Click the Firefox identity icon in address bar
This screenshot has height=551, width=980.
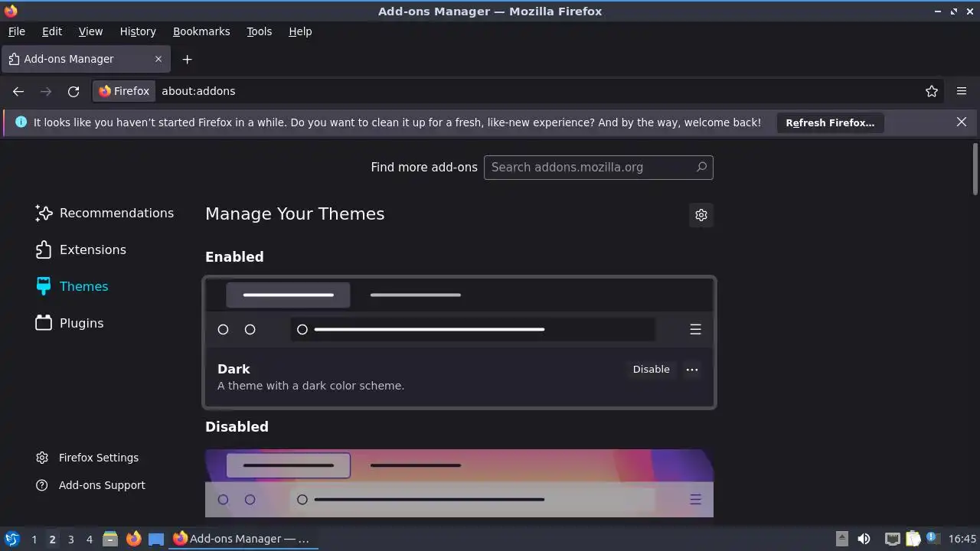click(123, 91)
